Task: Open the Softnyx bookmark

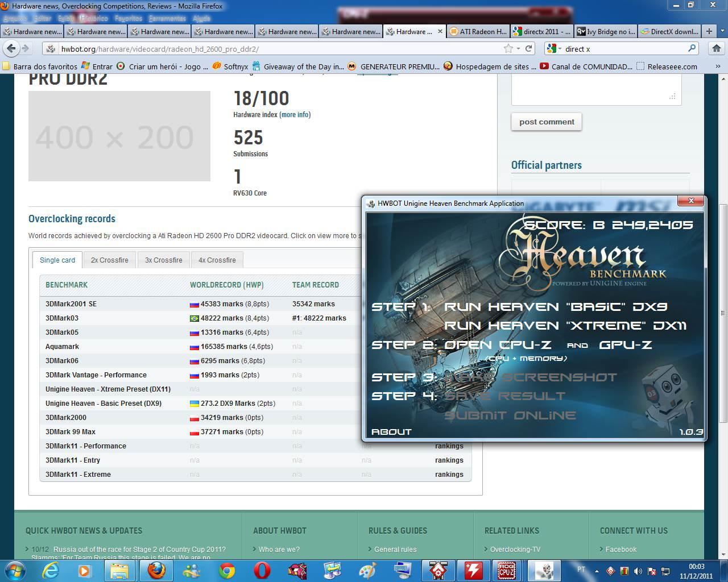Action: coord(230,66)
